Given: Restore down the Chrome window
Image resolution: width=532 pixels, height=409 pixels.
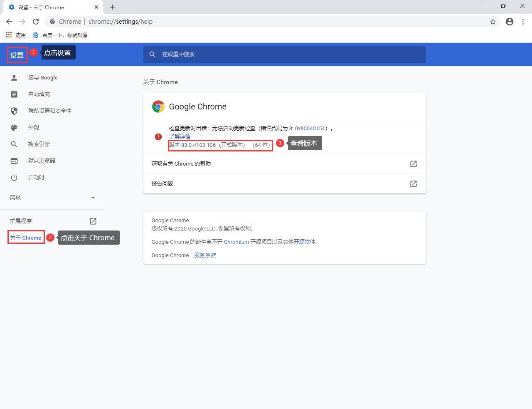Looking at the screenshot, I should [503, 6].
